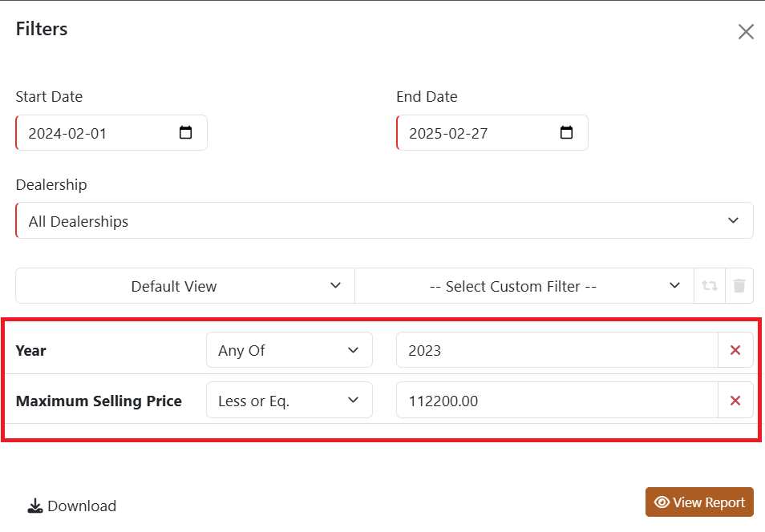Change the 'Less or Eq.' operator
765x532 pixels.
tap(289, 401)
